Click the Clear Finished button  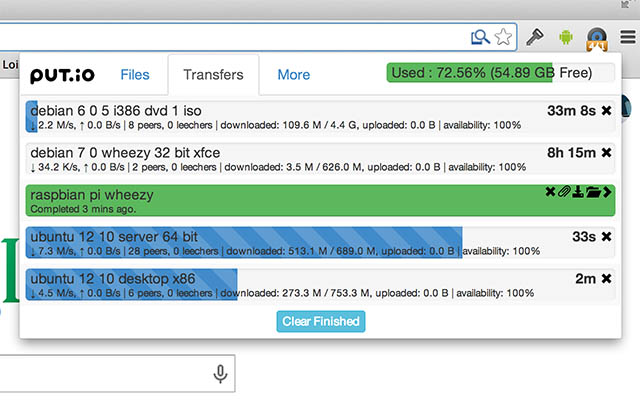tap(321, 322)
